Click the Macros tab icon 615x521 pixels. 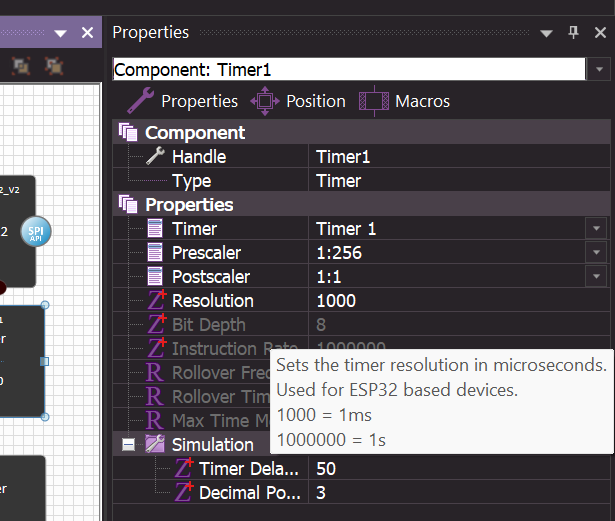click(x=374, y=101)
